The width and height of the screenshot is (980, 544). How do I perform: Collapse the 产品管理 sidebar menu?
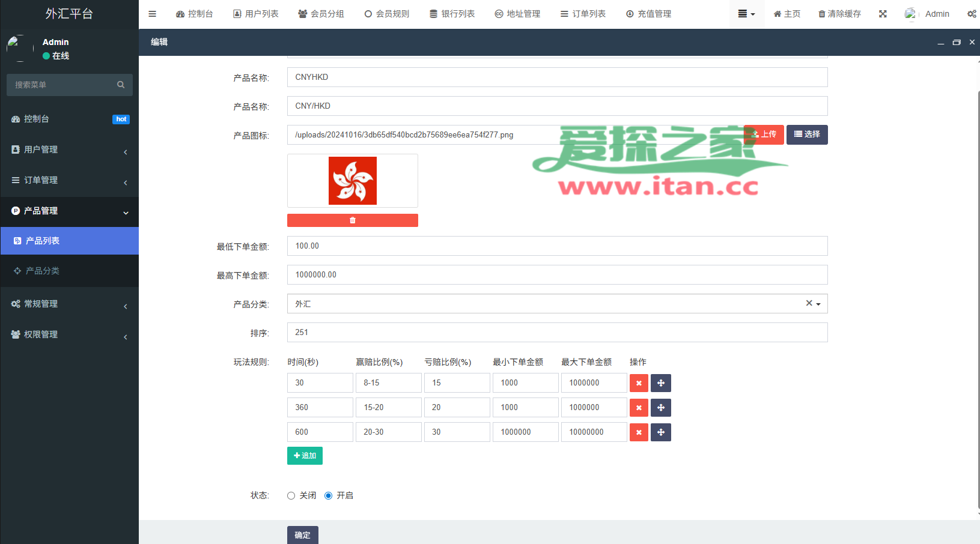[x=69, y=211]
